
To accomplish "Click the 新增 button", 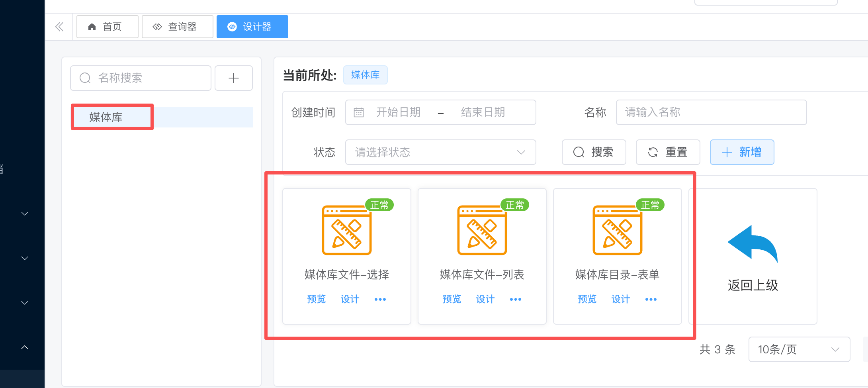I will pos(742,152).
